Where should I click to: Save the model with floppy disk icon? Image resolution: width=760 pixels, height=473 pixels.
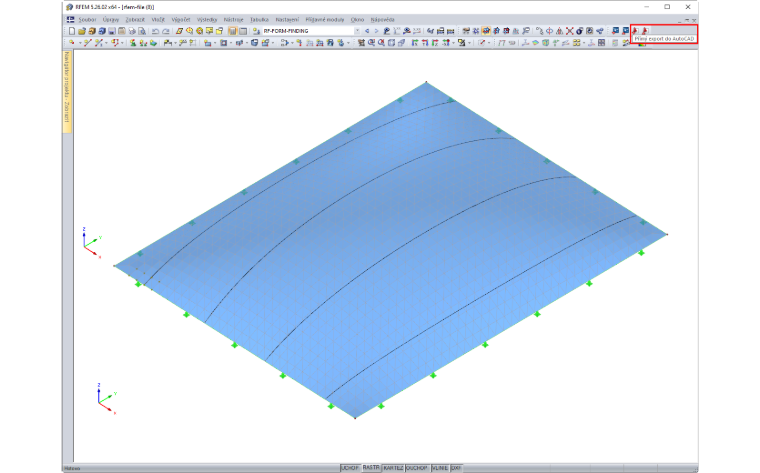tap(111, 31)
